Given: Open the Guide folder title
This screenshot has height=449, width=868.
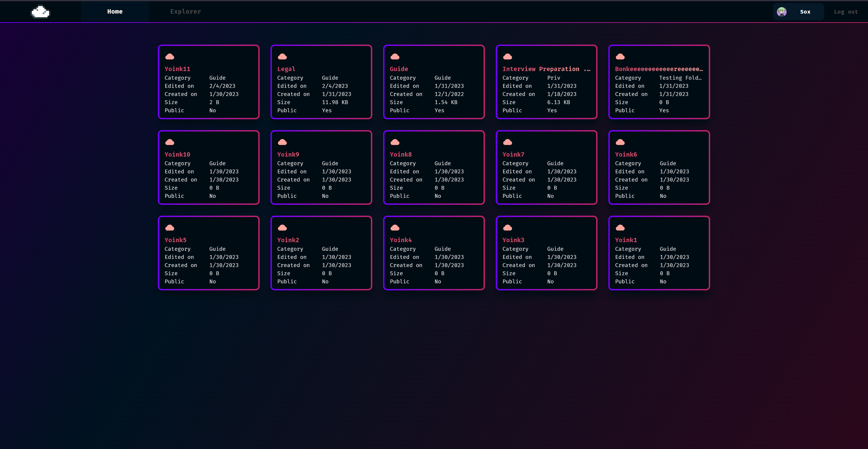Looking at the screenshot, I should pos(399,69).
